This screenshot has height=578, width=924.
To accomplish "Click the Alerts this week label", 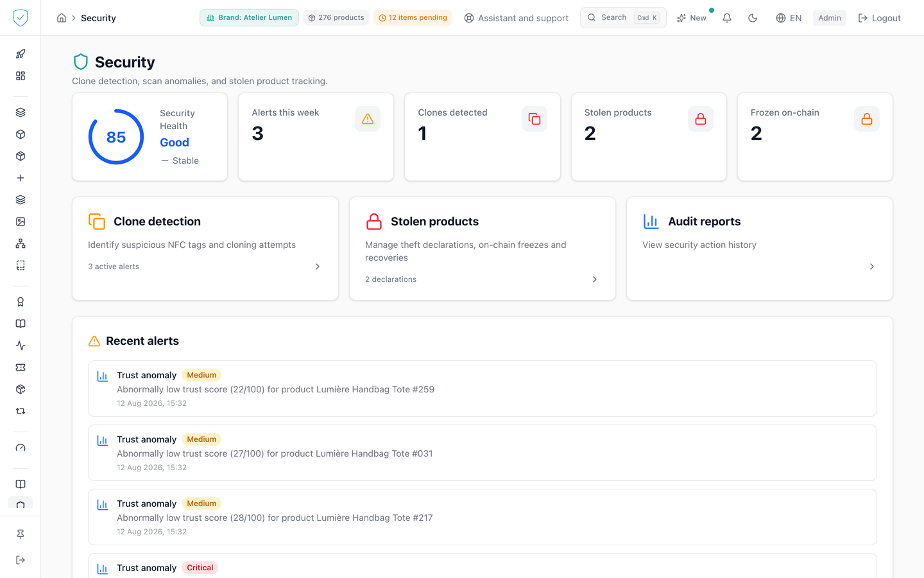I will [286, 112].
